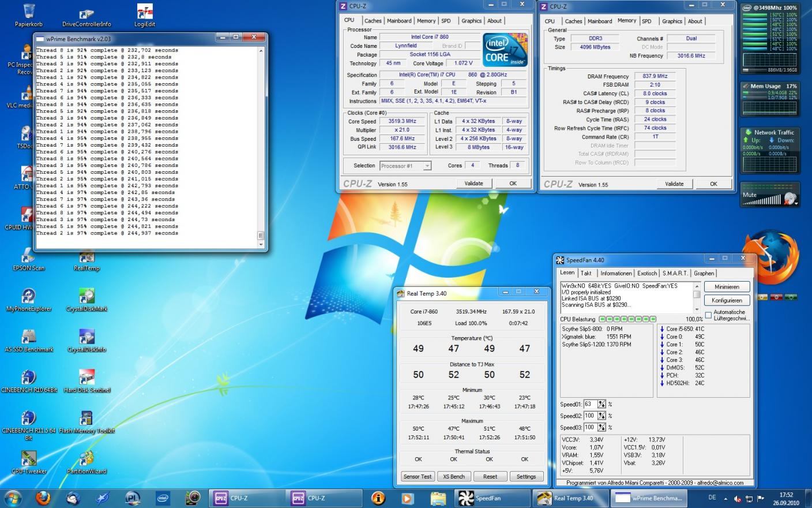This screenshot has height=508, width=812.
Task: Open Exotisch tab in SpeedFan
Action: [x=647, y=273]
